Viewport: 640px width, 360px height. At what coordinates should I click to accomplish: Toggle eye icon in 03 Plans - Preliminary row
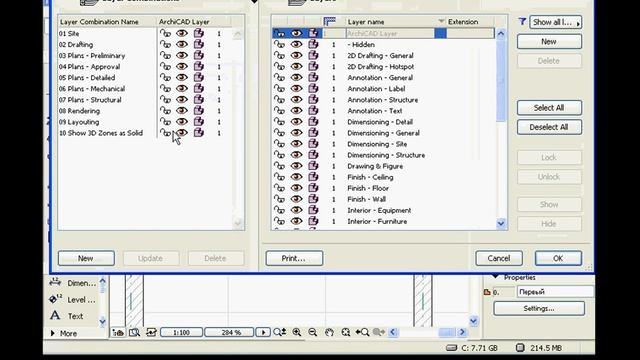click(182, 56)
